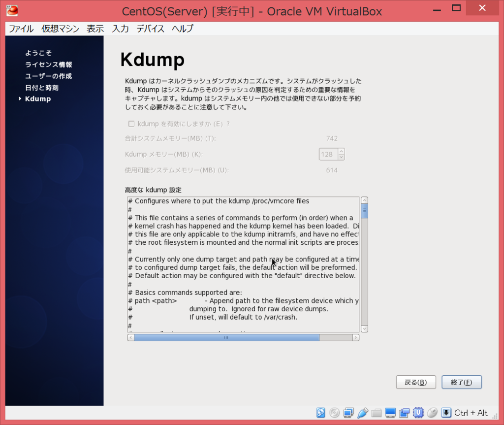This screenshot has height=425, width=504.
Task: Click the line 'If unset, will default to /var/crash.'
Action: [x=243, y=317]
